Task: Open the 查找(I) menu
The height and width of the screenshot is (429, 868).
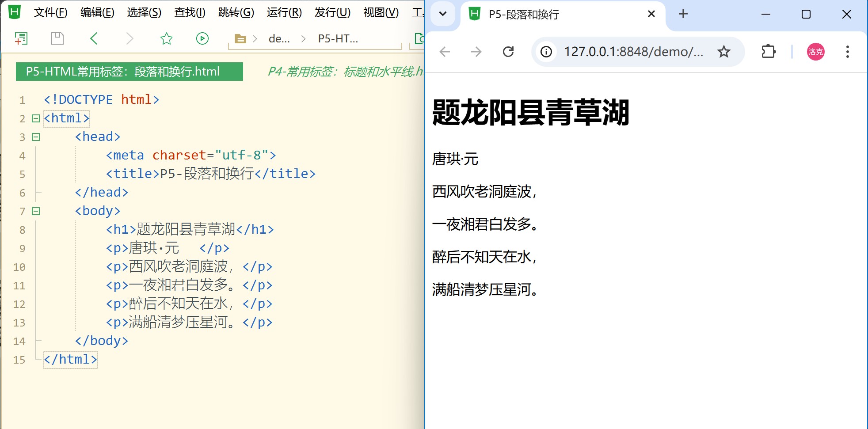Action: pyautogui.click(x=190, y=12)
